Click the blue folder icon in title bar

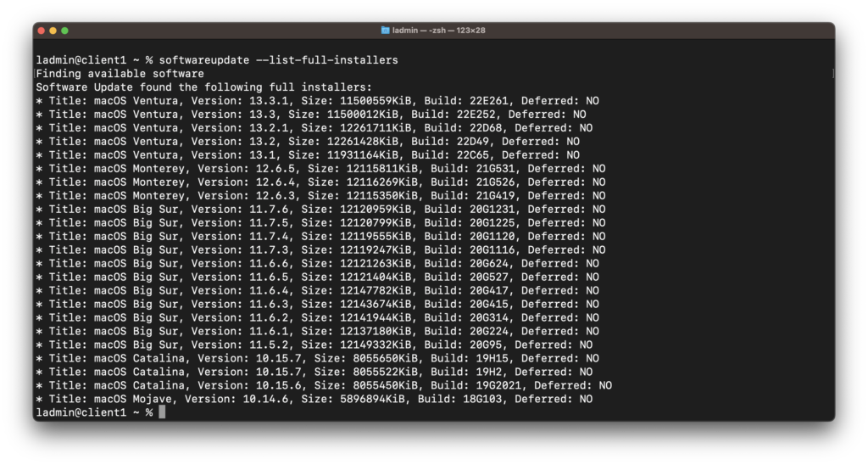pos(386,31)
